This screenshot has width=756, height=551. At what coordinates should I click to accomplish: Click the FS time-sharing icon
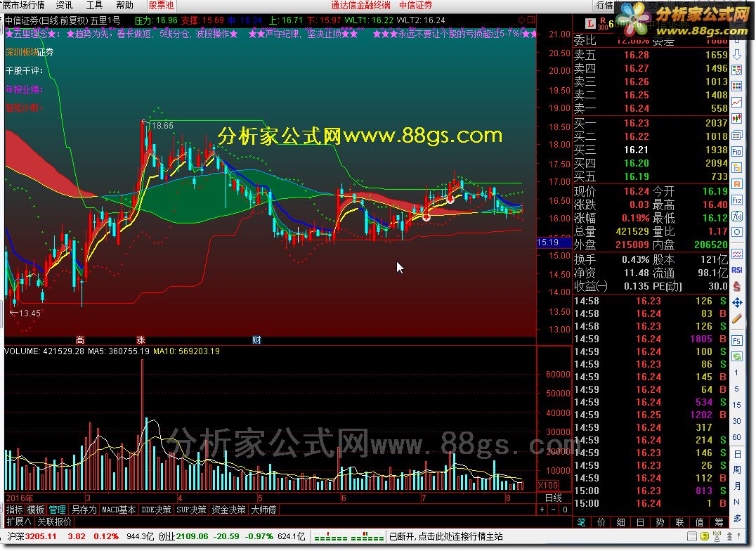point(737,341)
